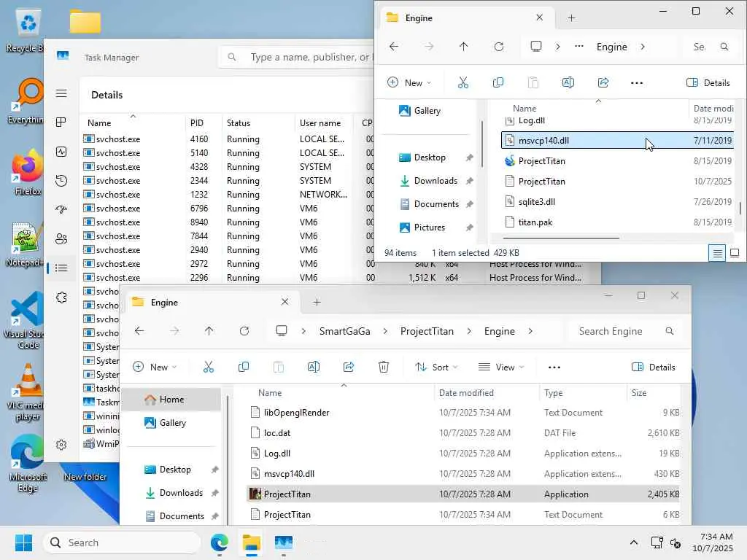Open Home in bottom Engine navigation pane
Image resolution: width=747 pixels, height=560 pixels.
[x=171, y=399]
